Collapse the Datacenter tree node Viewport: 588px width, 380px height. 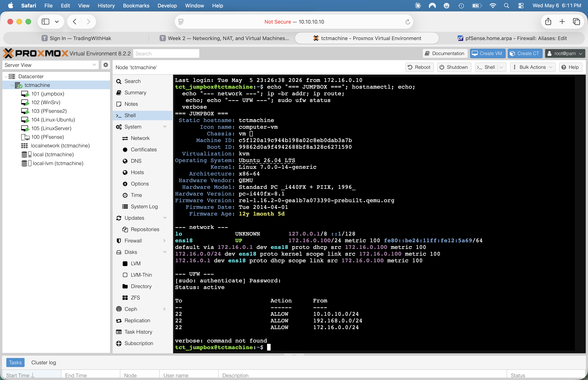[6, 76]
